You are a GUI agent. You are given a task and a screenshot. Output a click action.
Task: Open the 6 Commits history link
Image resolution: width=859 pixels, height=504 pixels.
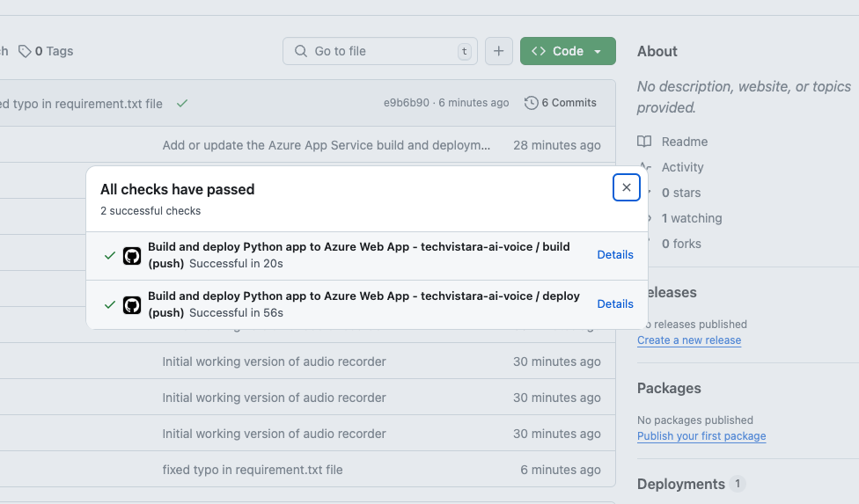[x=561, y=103]
